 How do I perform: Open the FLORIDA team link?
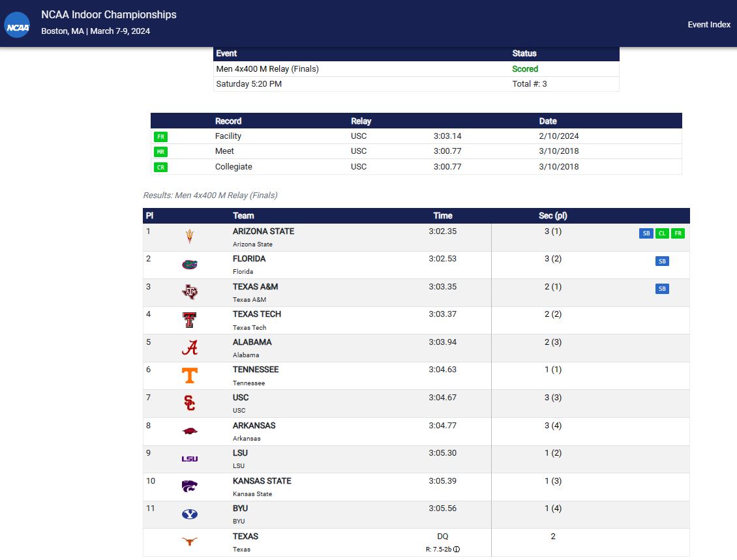pyautogui.click(x=249, y=258)
